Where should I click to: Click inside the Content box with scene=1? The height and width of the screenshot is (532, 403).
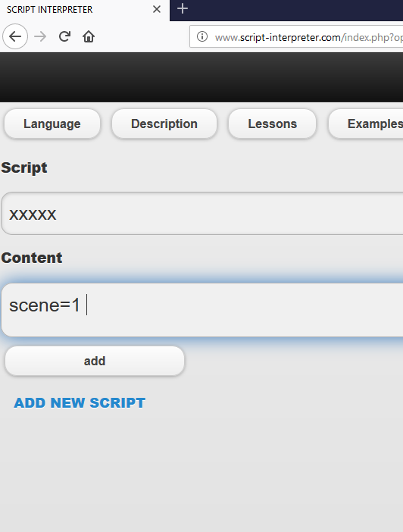202,310
